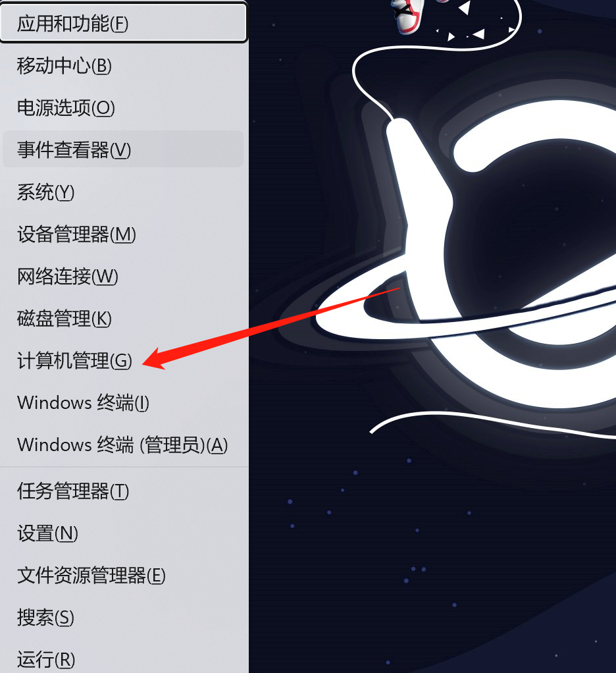Click the sneaker at the wallpaper top

(x=409, y=15)
